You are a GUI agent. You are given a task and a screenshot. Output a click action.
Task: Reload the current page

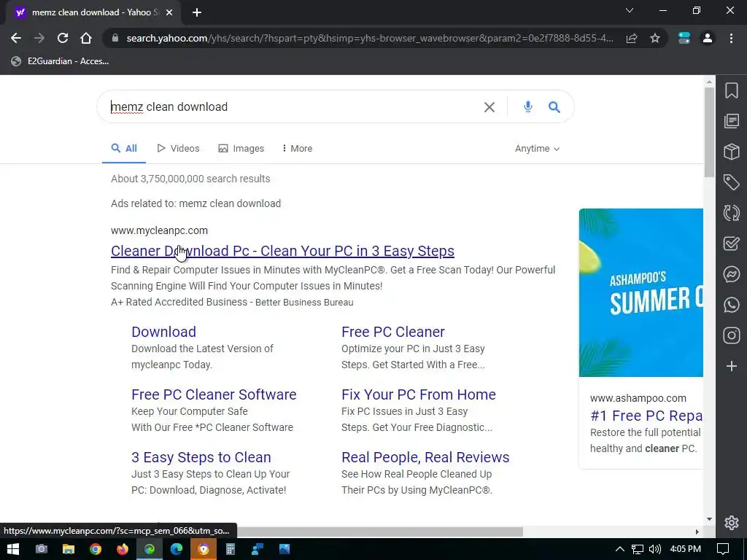point(63,38)
